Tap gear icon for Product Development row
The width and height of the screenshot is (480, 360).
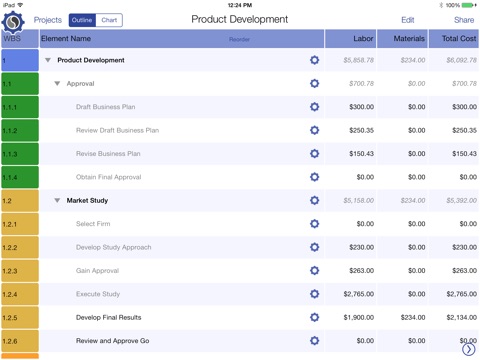click(x=314, y=60)
